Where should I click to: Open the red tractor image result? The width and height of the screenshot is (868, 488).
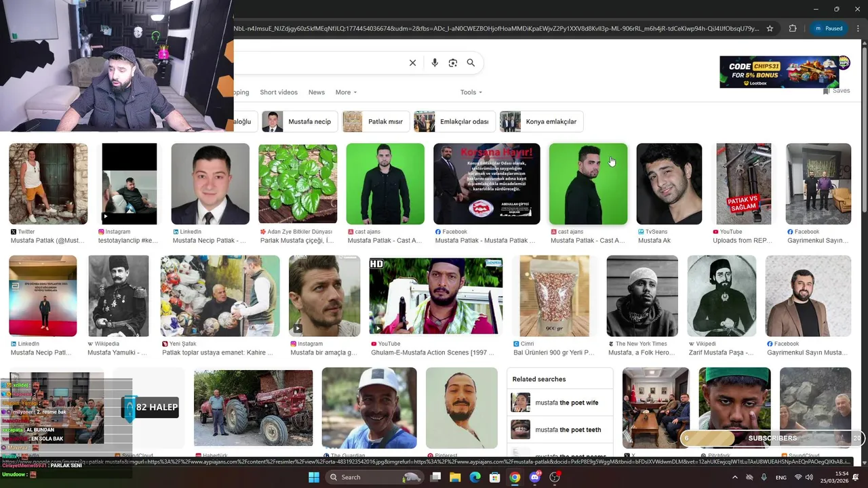pyautogui.click(x=254, y=408)
